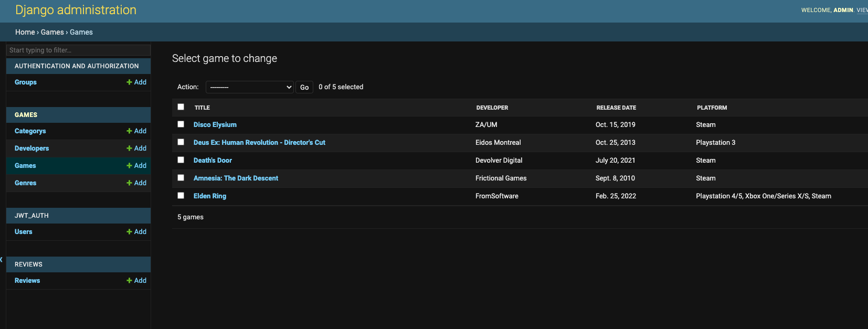Screen dimensions: 868x329
Task: Collapse the sidebar with the left-edge toggle arrow
Action: pos(2,260)
